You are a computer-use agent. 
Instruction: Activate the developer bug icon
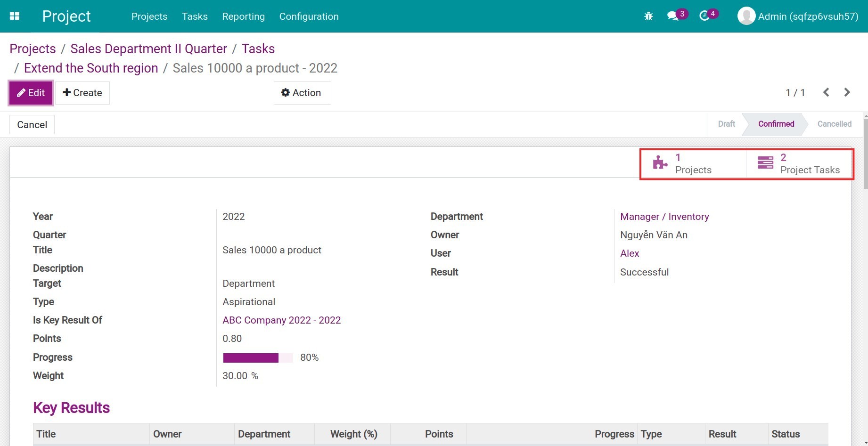click(648, 16)
